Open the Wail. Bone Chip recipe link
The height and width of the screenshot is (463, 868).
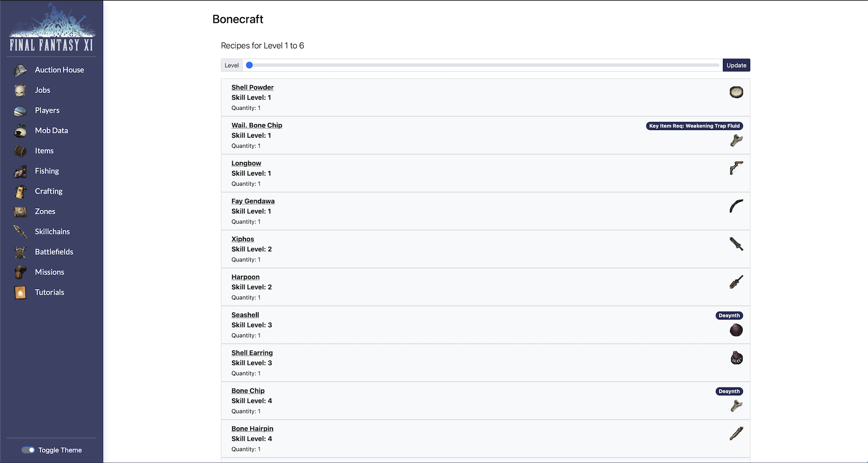tap(257, 125)
